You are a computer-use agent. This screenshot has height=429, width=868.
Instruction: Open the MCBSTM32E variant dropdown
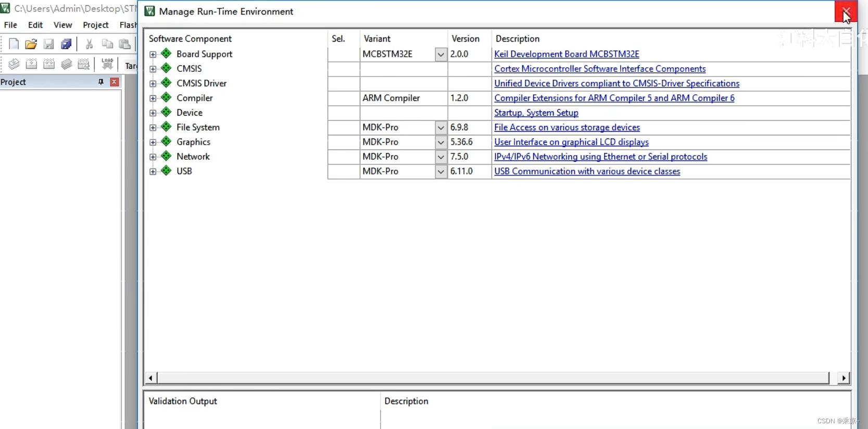[441, 54]
